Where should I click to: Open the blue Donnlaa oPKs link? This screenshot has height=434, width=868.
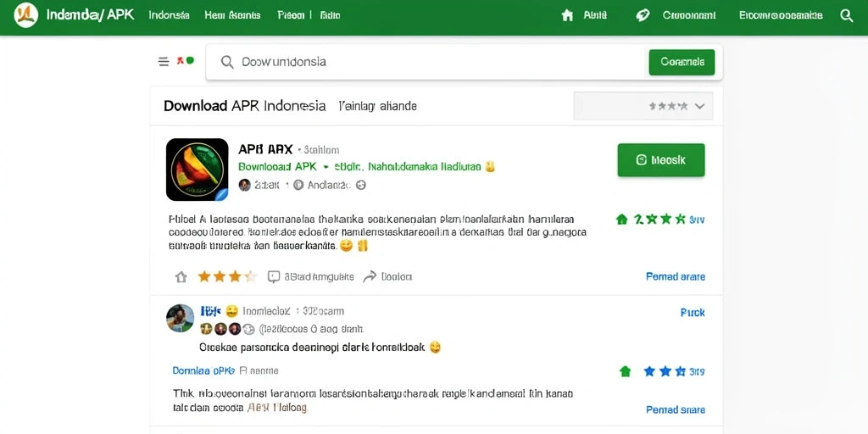click(203, 370)
